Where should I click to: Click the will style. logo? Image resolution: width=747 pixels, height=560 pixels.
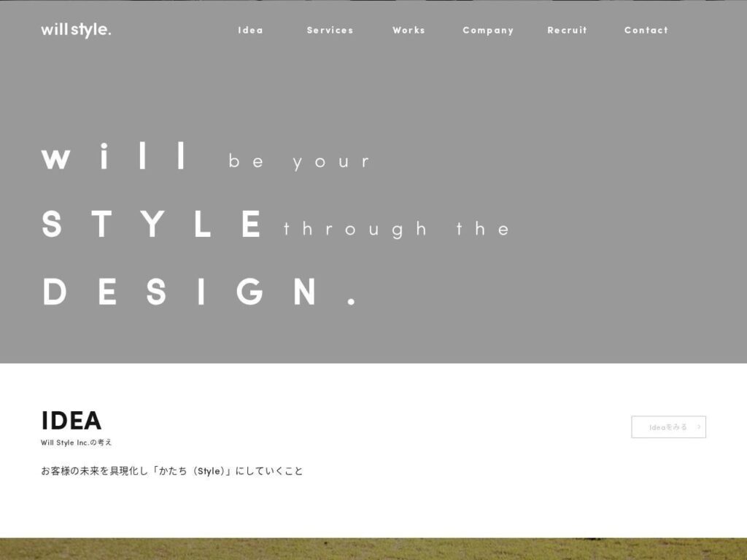pos(76,30)
